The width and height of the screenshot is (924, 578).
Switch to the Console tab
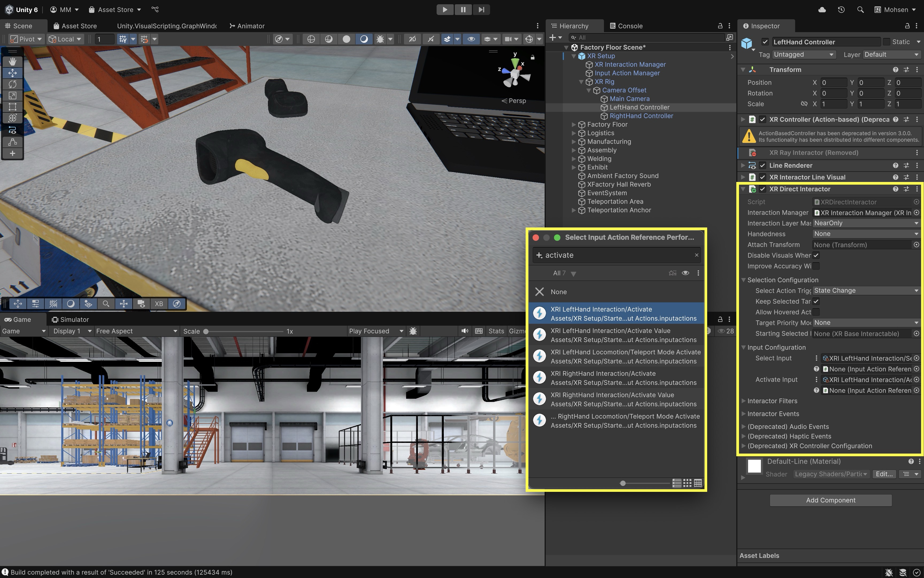(x=626, y=26)
